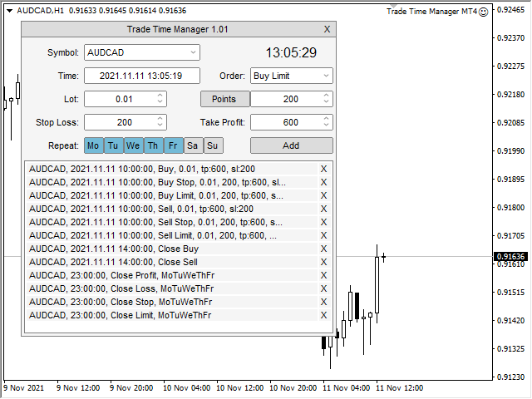Toggle Friday repeat
This screenshot has height=399, width=532.
173,145
